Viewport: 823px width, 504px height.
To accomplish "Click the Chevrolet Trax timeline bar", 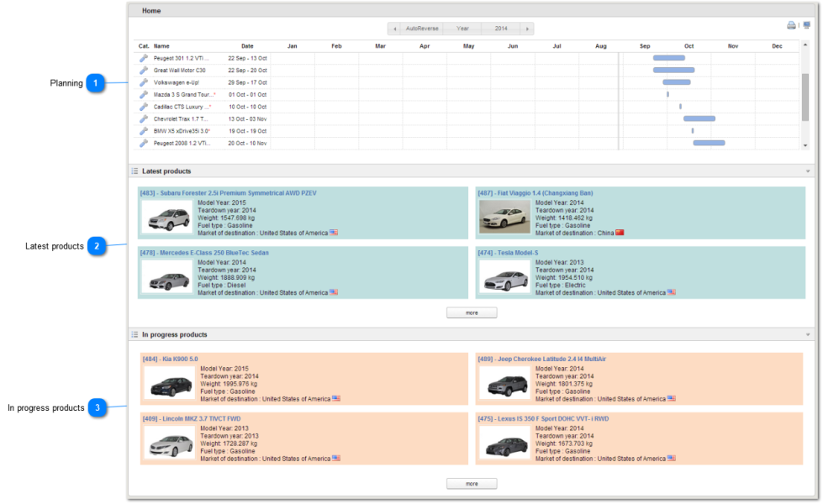I will point(699,119).
